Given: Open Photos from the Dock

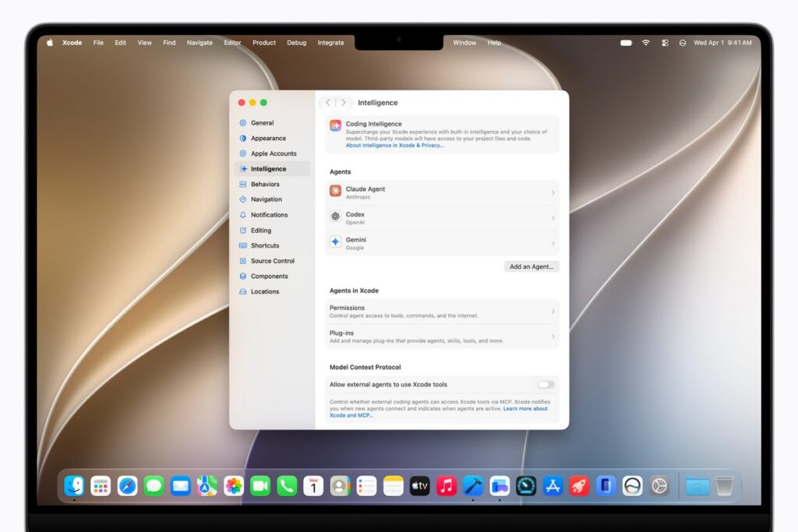Looking at the screenshot, I should (234, 486).
